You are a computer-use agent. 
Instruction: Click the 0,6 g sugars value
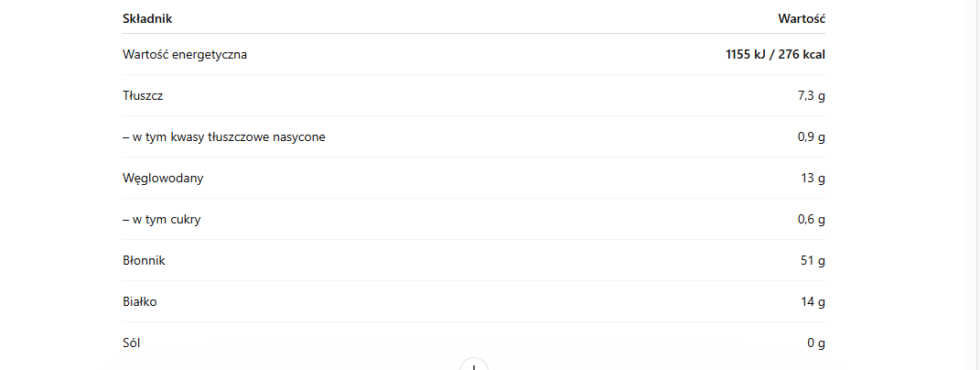click(x=812, y=219)
